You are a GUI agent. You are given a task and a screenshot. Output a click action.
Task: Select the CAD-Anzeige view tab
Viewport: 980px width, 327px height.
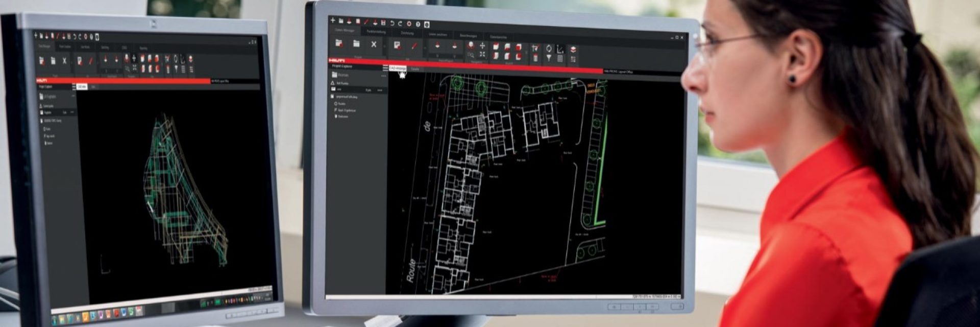pyautogui.click(x=397, y=68)
